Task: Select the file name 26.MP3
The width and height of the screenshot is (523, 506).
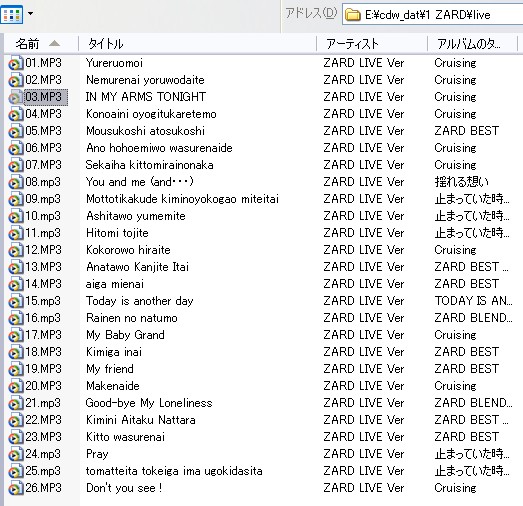Action: click(x=43, y=488)
